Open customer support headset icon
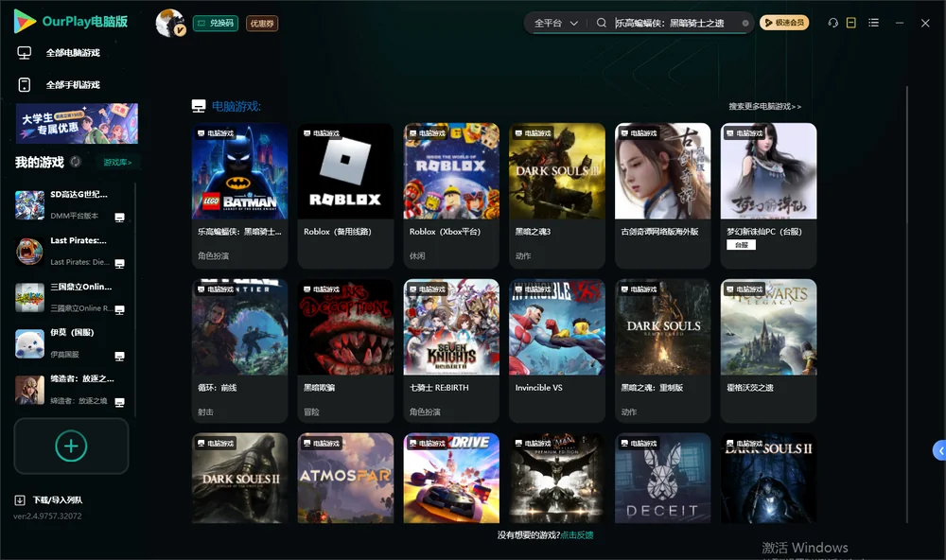The width and height of the screenshot is (946, 560). [833, 23]
